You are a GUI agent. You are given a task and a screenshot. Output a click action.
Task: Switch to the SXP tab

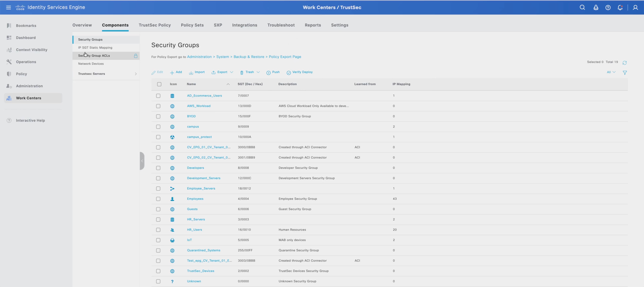click(x=218, y=25)
